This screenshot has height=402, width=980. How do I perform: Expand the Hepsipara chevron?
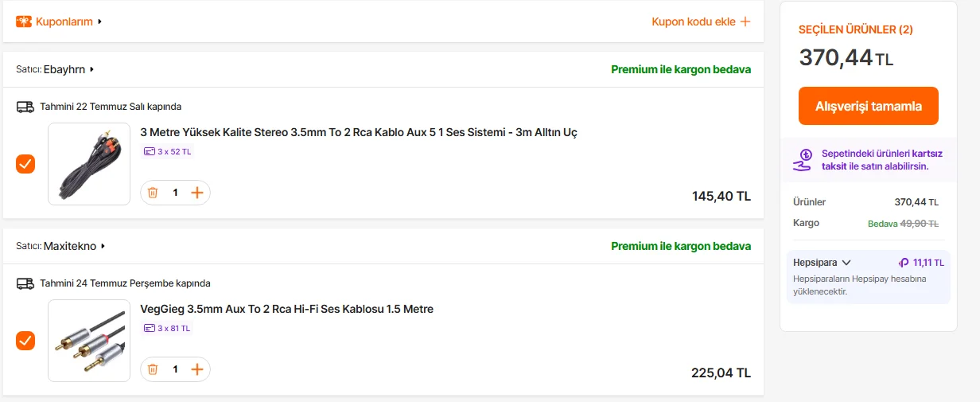click(846, 263)
